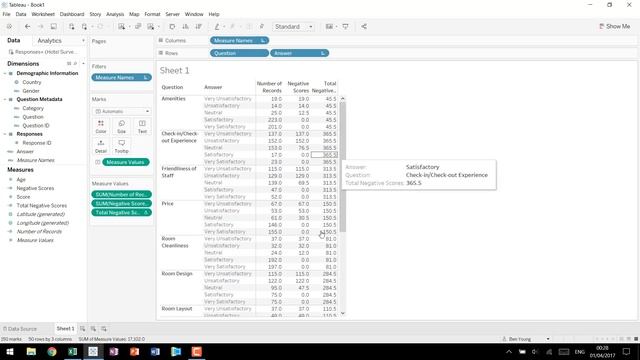Click the Color card in Marks
640x360 pixels.
click(x=101, y=127)
